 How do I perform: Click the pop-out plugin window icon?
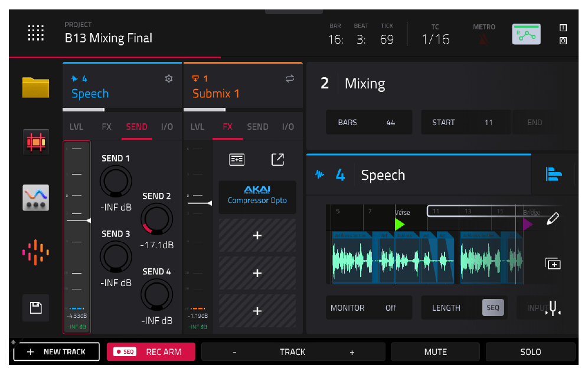pyautogui.click(x=277, y=160)
